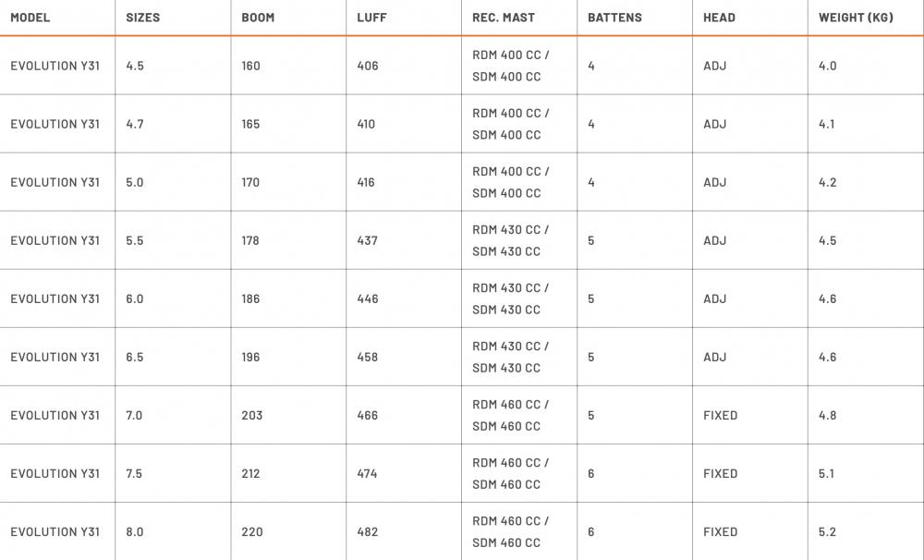The width and height of the screenshot is (924, 560).
Task: Click the size 8.0 cell
Action: point(135,531)
